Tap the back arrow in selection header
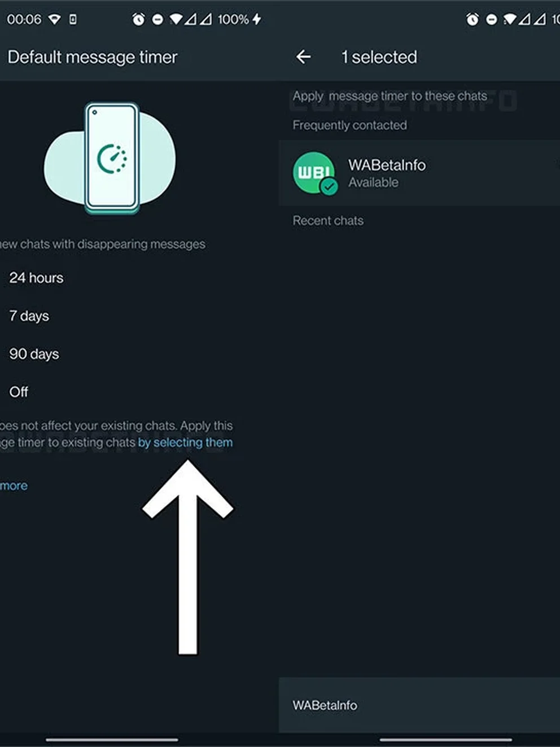This screenshot has width=560, height=747. [x=304, y=57]
